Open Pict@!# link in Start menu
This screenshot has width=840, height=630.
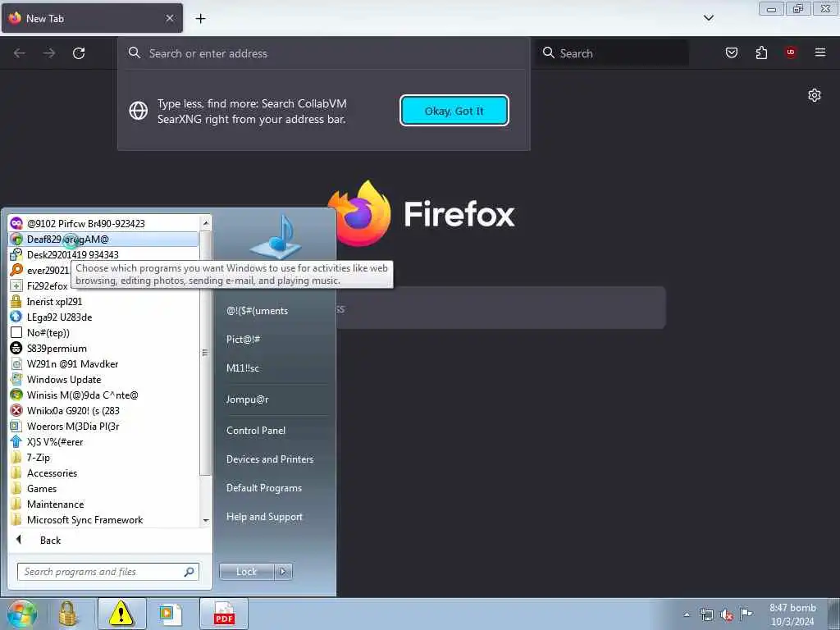243,339
